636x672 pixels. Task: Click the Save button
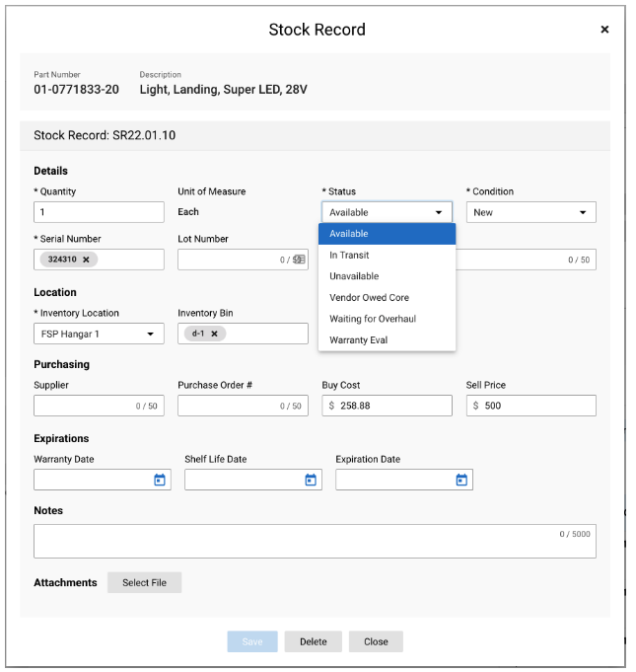click(252, 641)
